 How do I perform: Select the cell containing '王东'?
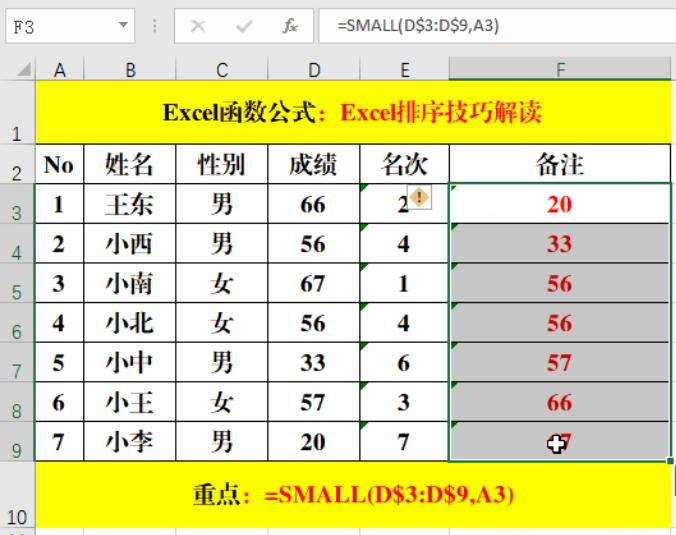(130, 203)
